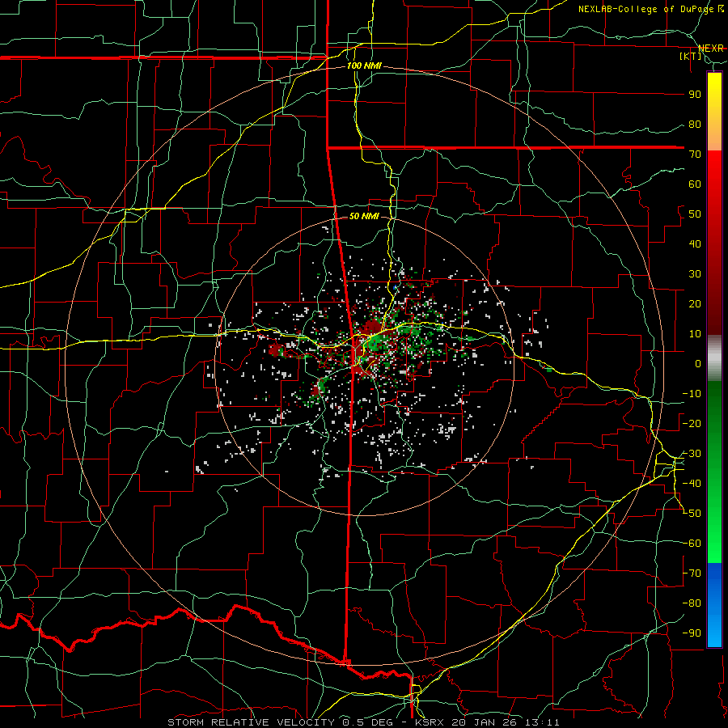
Task: Click the -70 value on velocity scale
Action: [x=692, y=574]
